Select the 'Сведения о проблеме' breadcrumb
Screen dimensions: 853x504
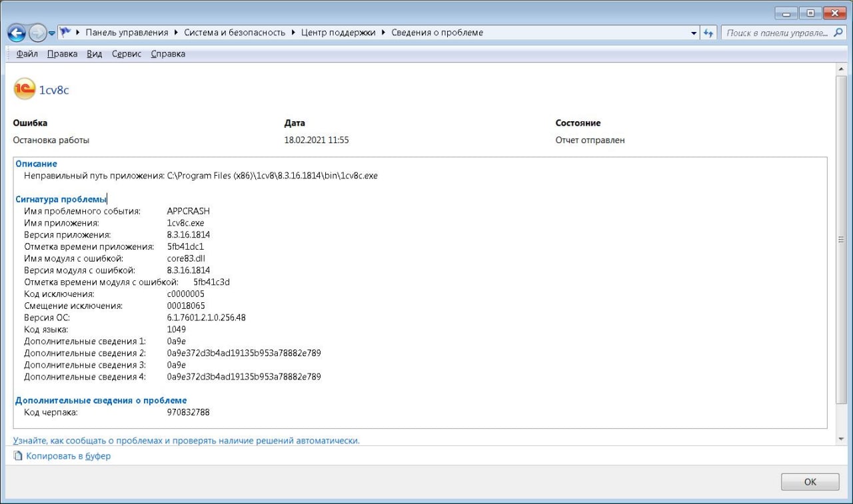[x=437, y=33]
